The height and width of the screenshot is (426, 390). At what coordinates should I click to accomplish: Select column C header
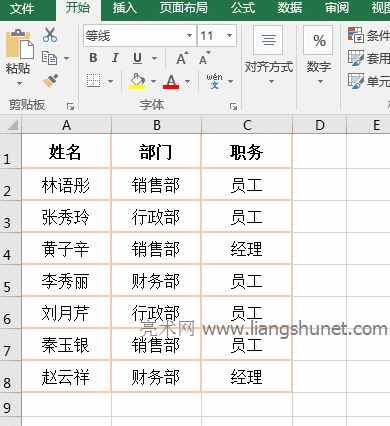point(247,125)
